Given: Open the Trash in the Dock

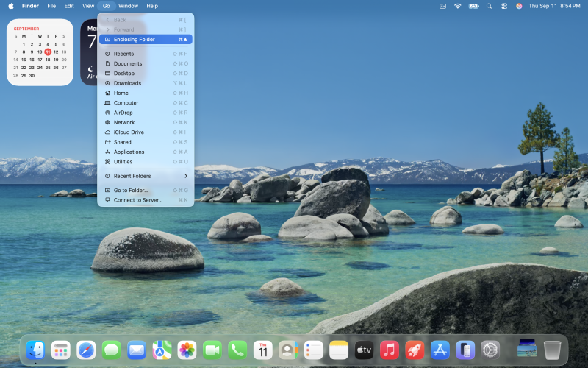Looking at the screenshot, I should 552,350.
